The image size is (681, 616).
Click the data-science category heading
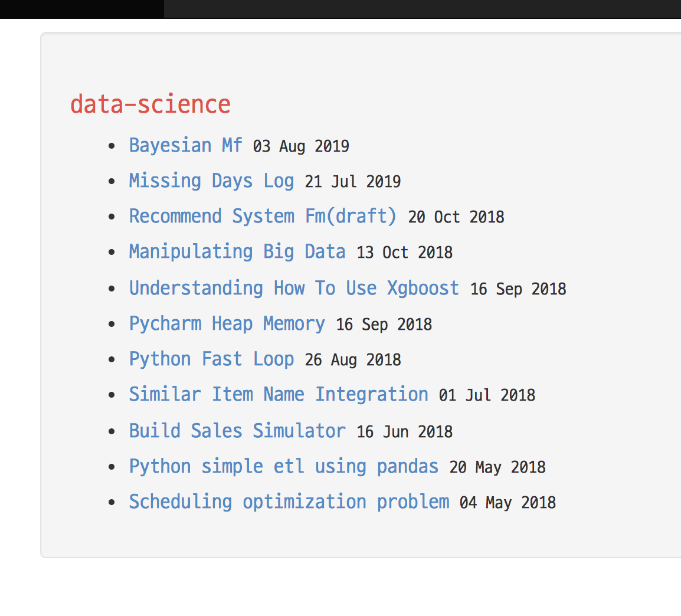pyautogui.click(x=150, y=104)
